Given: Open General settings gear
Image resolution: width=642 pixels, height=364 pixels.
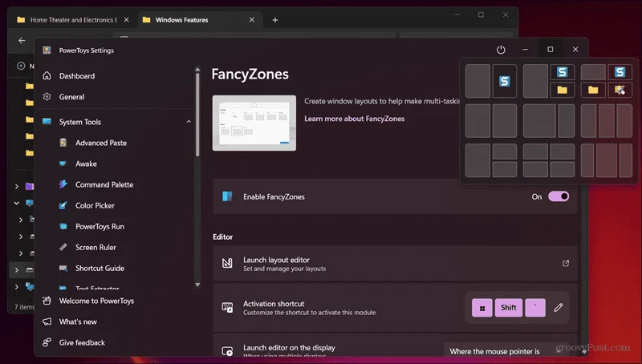Looking at the screenshot, I should pos(47,96).
